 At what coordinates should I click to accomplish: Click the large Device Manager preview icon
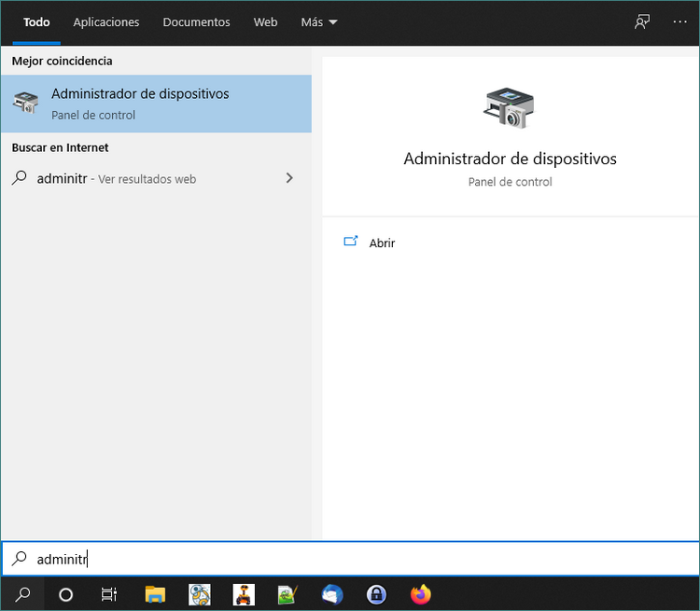[510, 107]
